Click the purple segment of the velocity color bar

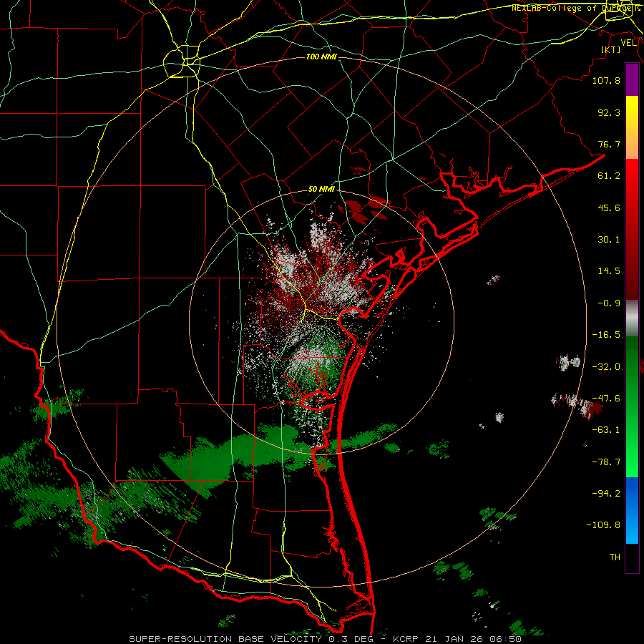pyautogui.click(x=632, y=80)
